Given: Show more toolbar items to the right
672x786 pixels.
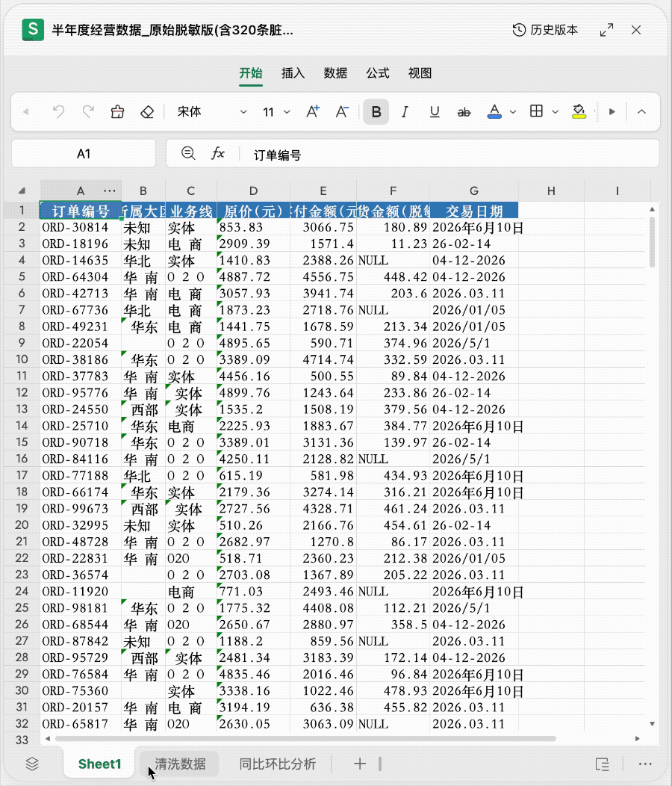Looking at the screenshot, I should (x=612, y=112).
